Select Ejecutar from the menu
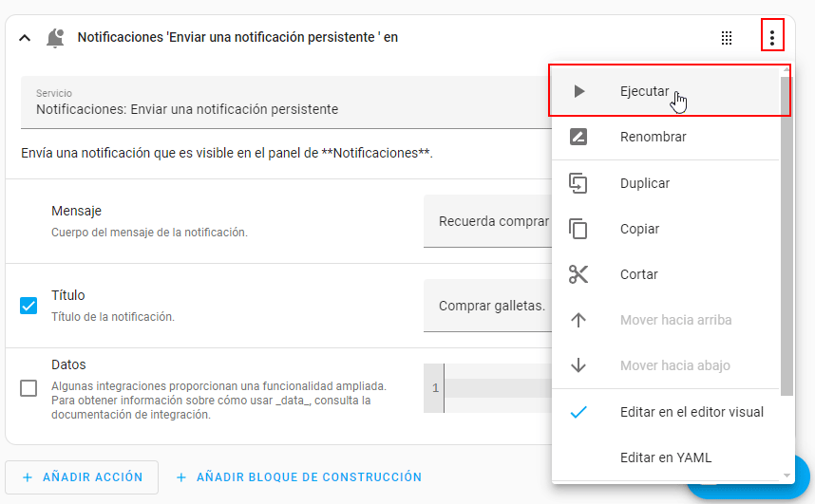815x504 pixels. [644, 92]
